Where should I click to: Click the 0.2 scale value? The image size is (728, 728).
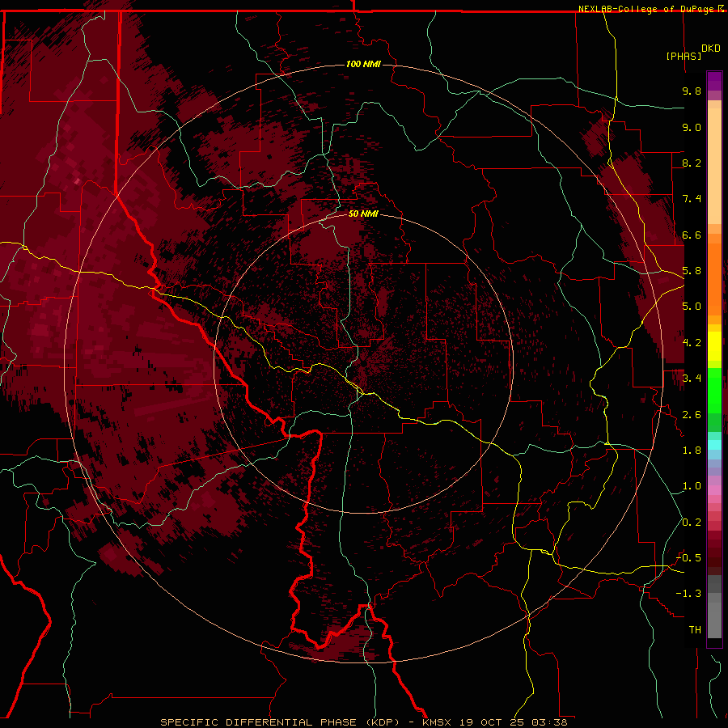point(692,523)
